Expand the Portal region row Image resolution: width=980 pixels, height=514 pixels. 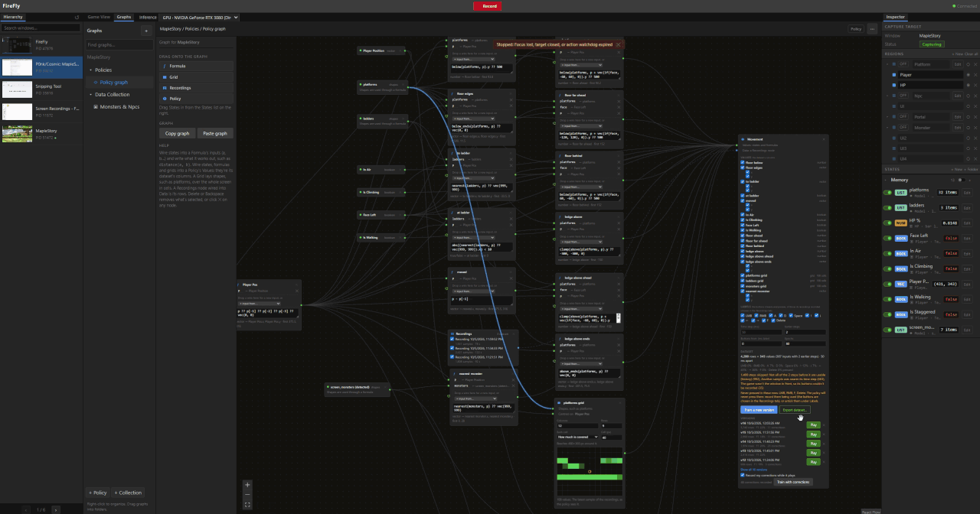coord(887,117)
